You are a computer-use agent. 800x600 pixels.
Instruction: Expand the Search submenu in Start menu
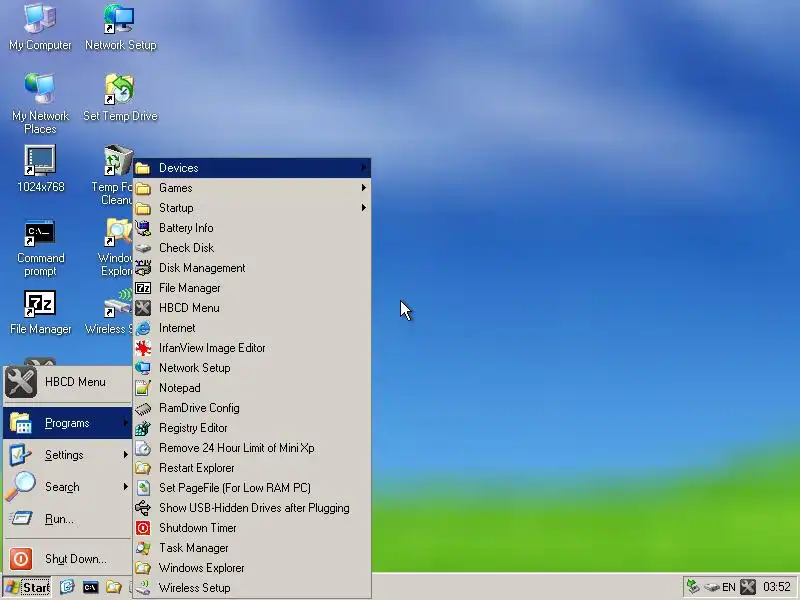[x=67, y=487]
